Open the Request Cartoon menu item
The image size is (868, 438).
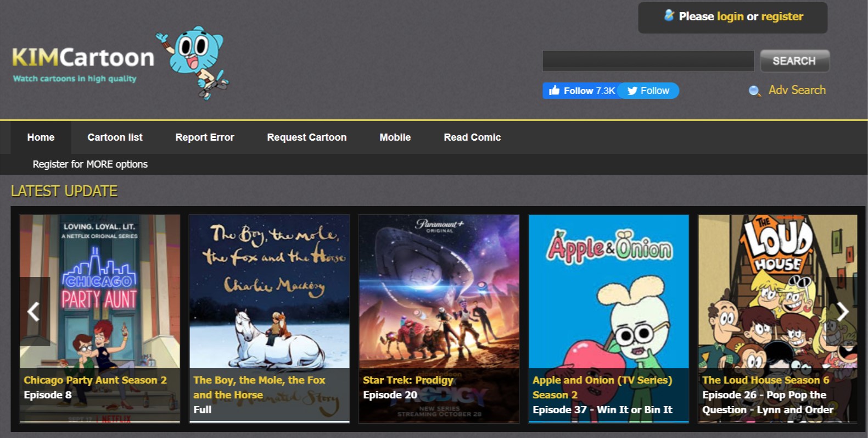click(307, 137)
